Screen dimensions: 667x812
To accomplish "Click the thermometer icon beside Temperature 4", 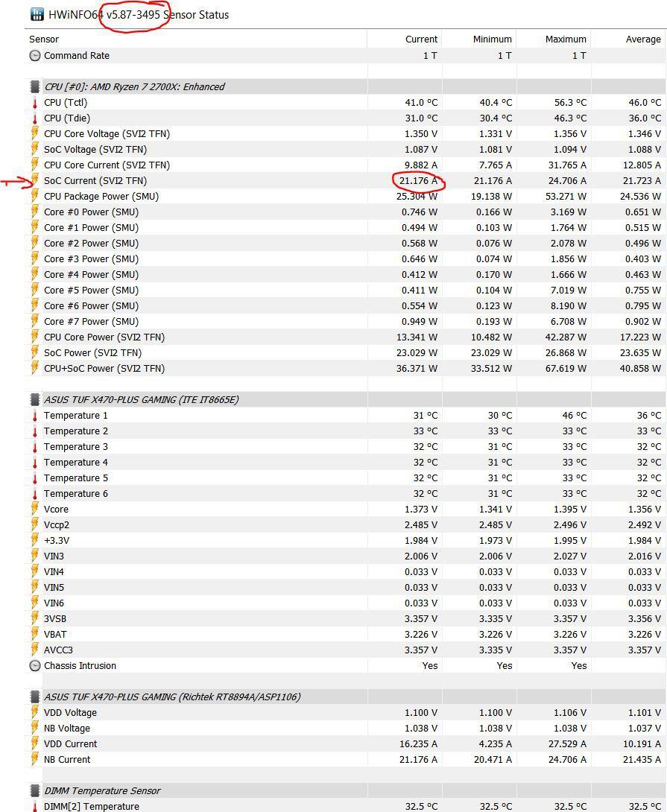I will click(35, 463).
